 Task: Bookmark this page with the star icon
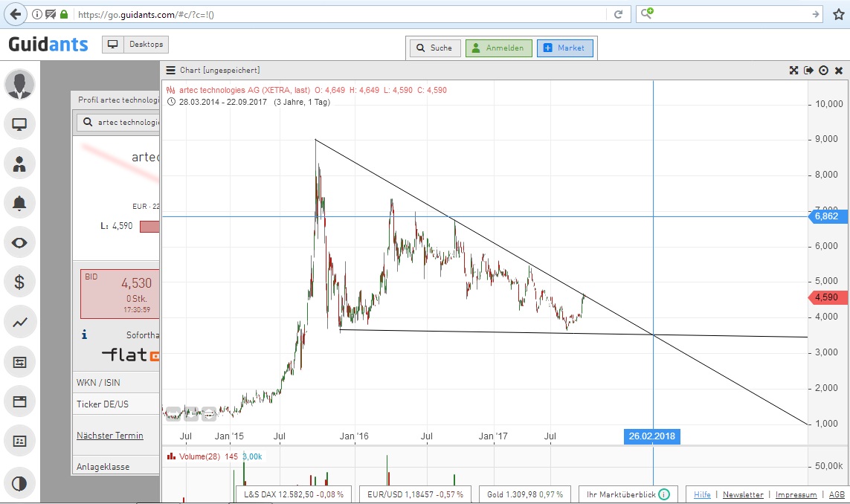839,15
